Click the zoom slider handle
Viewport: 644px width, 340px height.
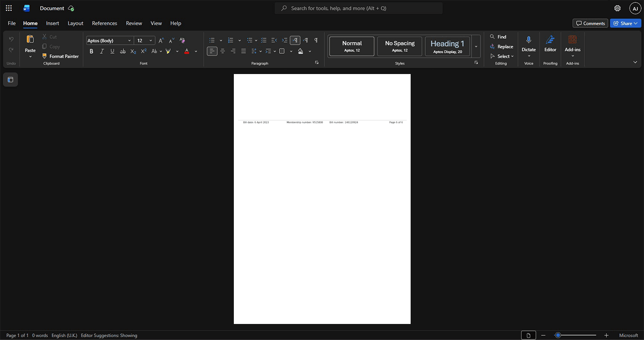(x=558, y=335)
